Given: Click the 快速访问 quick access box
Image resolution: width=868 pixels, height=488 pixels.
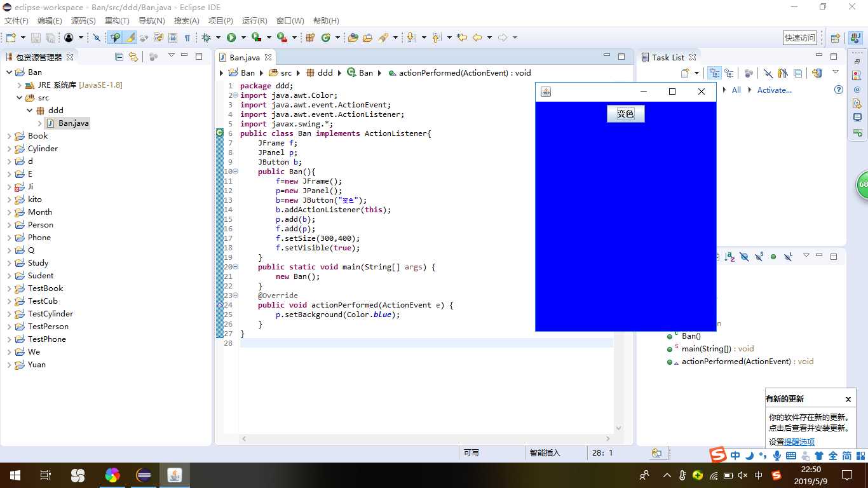Looking at the screenshot, I should click(800, 38).
